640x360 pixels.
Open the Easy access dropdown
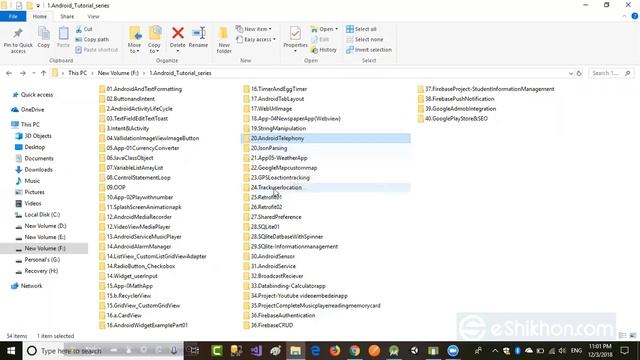pyautogui.click(x=256, y=40)
